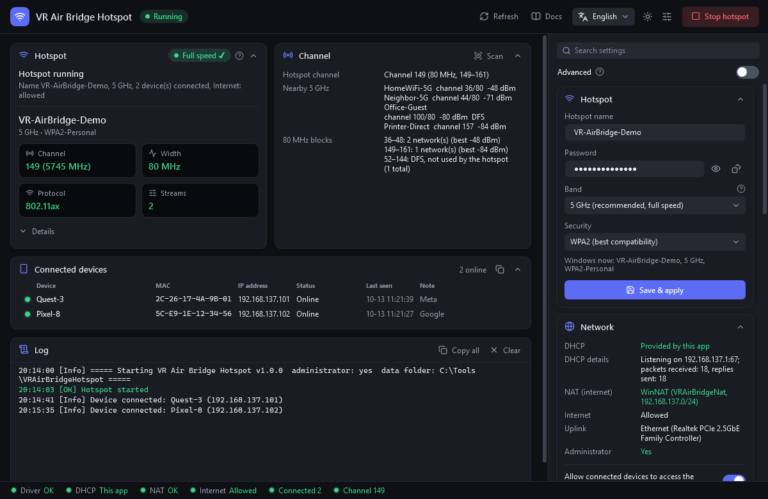
Task: Click Internet Allowed status entry
Action: pyautogui.click(x=223, y=490)
